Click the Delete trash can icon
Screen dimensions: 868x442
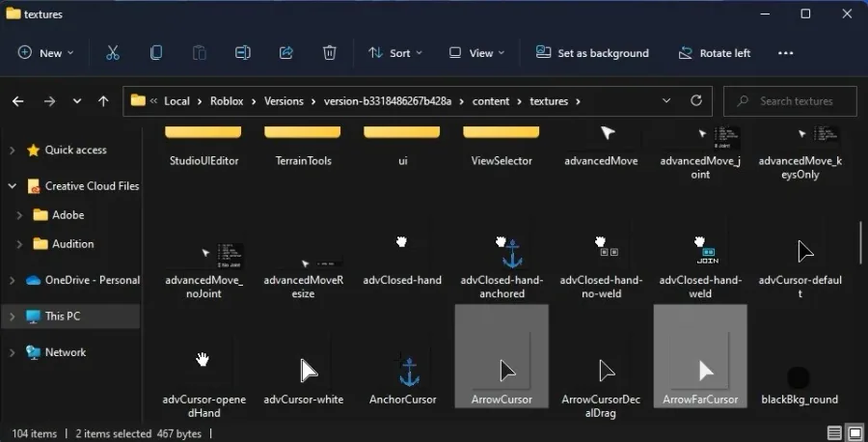[x=330, y=53]
